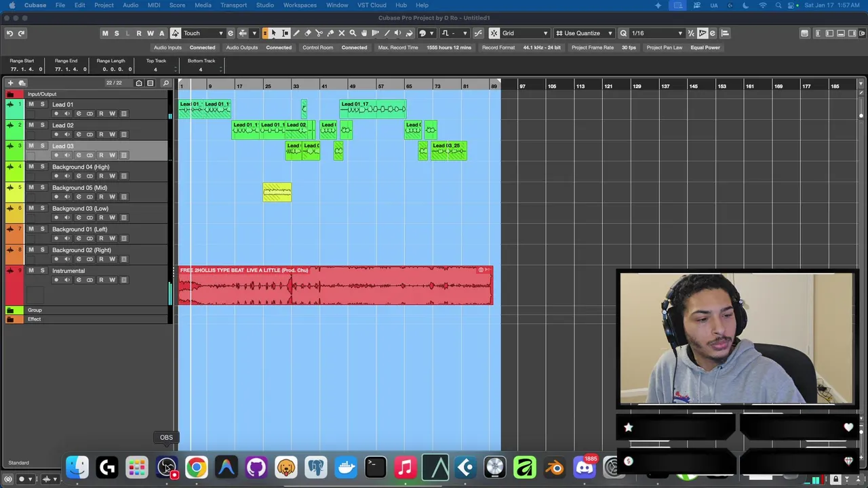Record-enable the Lead 03 track
Viewport: 868px width, 488px height.
tap(56, 155)
